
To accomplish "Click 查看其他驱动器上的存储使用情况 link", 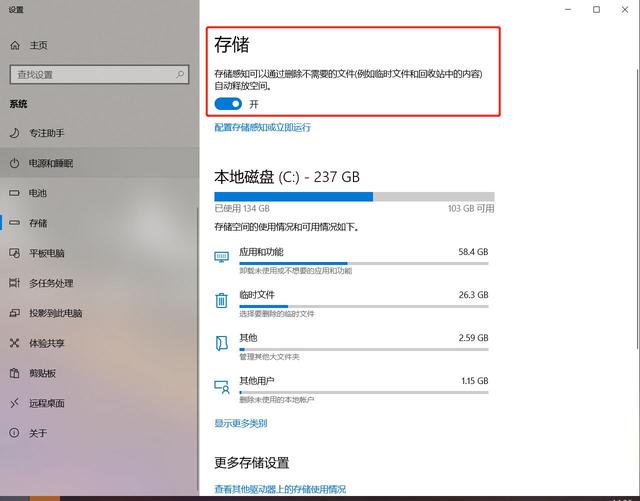I will point(280,489).
